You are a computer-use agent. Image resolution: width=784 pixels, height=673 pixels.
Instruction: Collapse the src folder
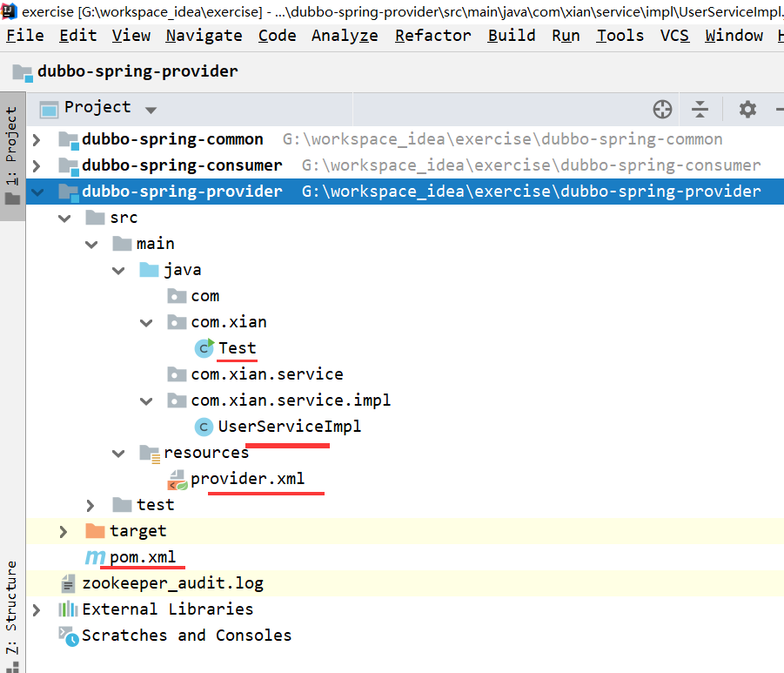point(64,219)
